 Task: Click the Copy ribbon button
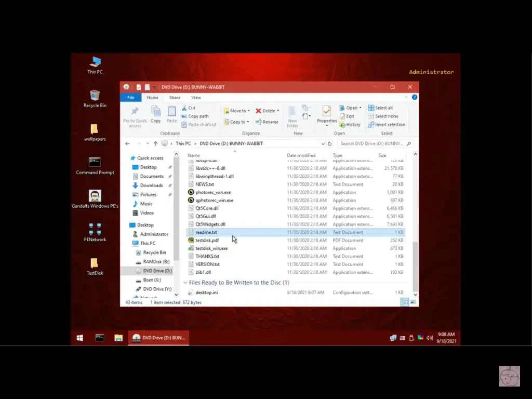pyautogui.click(x=156, y=115)
